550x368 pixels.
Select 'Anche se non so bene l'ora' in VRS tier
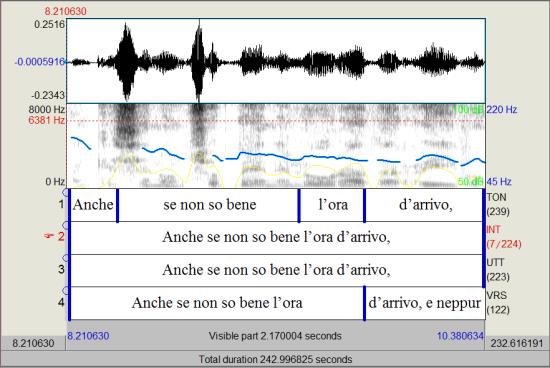[x=217, y=303]
